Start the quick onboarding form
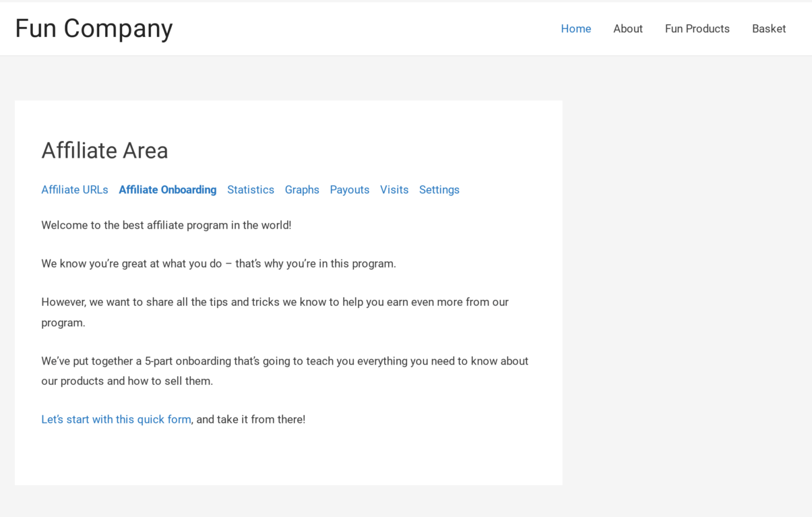This screenshot has width=812, height=517. coord(115,419)
